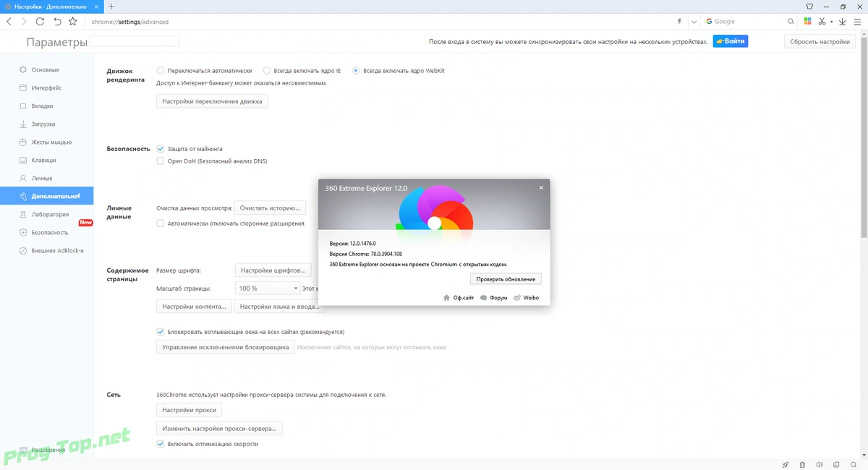Screen dimensions: 868x470
Task: Click Настройки переключения движка button
Action: [x=213, y=102]
